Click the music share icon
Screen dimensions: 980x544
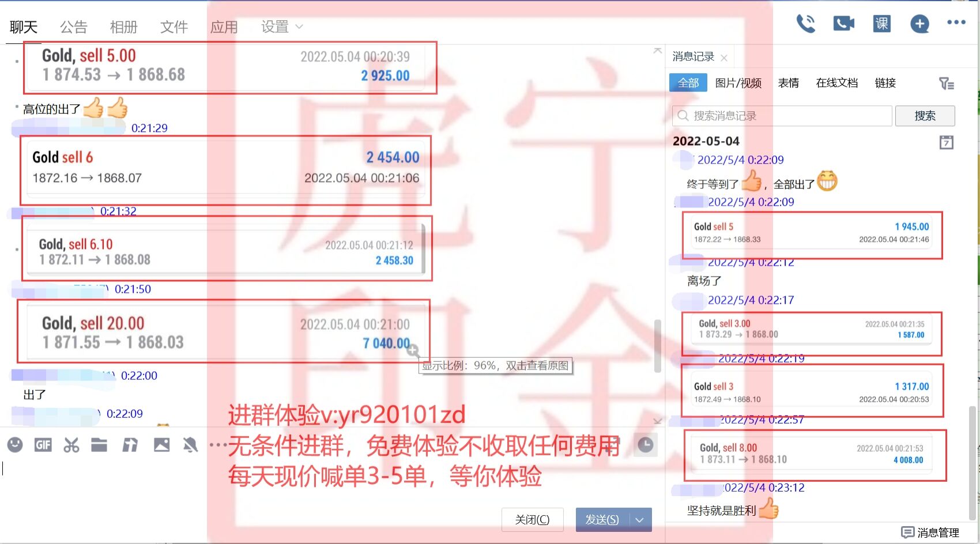point(130,445)
